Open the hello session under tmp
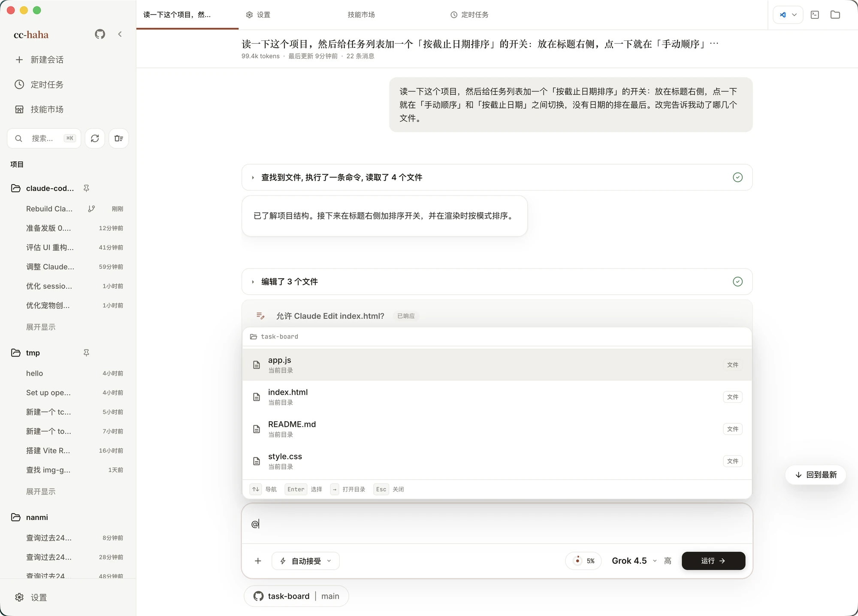The width and height of the screenshot is (858, 616). pyautogui.click(x=68, y=373)
